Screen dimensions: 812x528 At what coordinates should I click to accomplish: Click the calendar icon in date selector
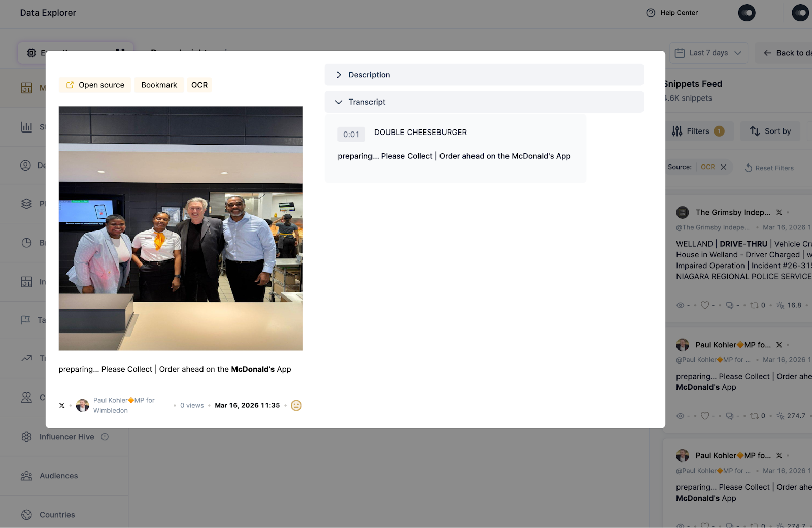point(680,53)
